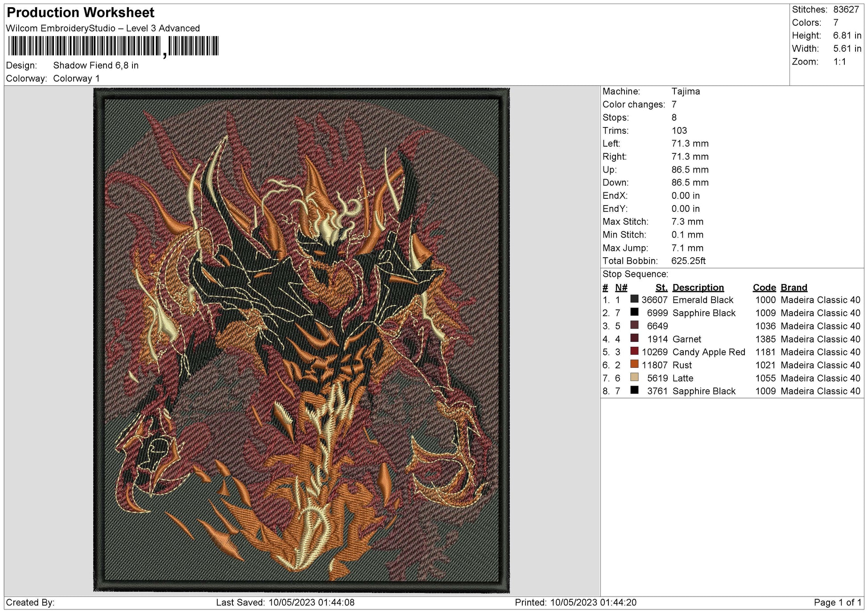Click the Description column header
The height and width of the screenshot is (613, 868).
pyautogui.click(x=697, y=288)
